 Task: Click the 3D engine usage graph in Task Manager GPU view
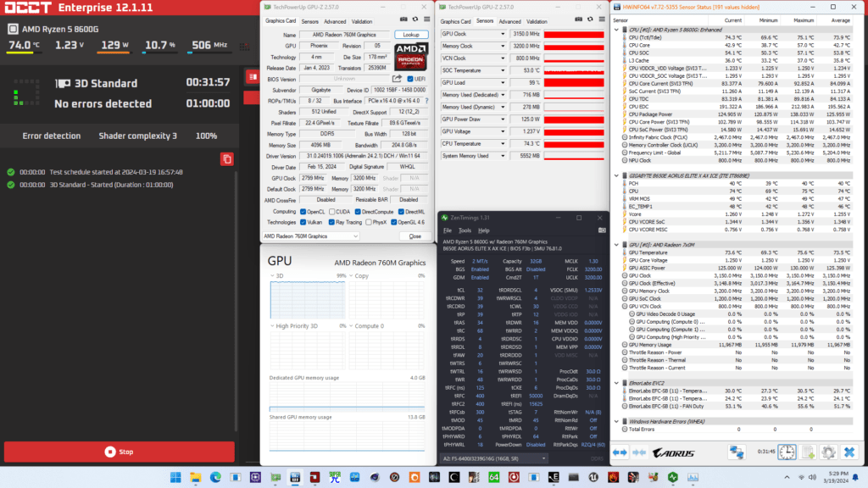pyautogui.click(x=308, y=300)
